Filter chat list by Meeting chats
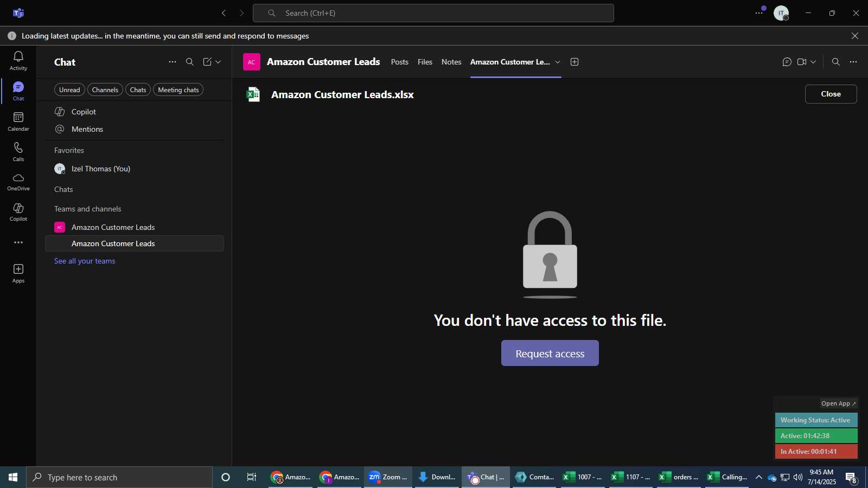Screen dimensions: 868x488 [x=178, y=90]
